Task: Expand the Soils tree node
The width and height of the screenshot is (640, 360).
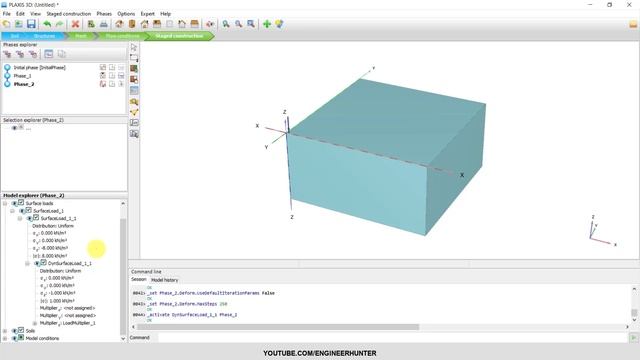Action: [x=5, y=331]
